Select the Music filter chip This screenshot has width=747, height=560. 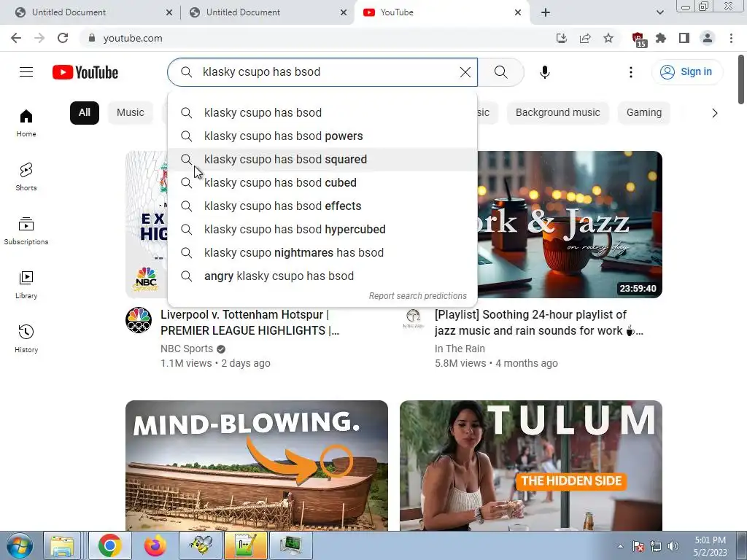[130, 113]
